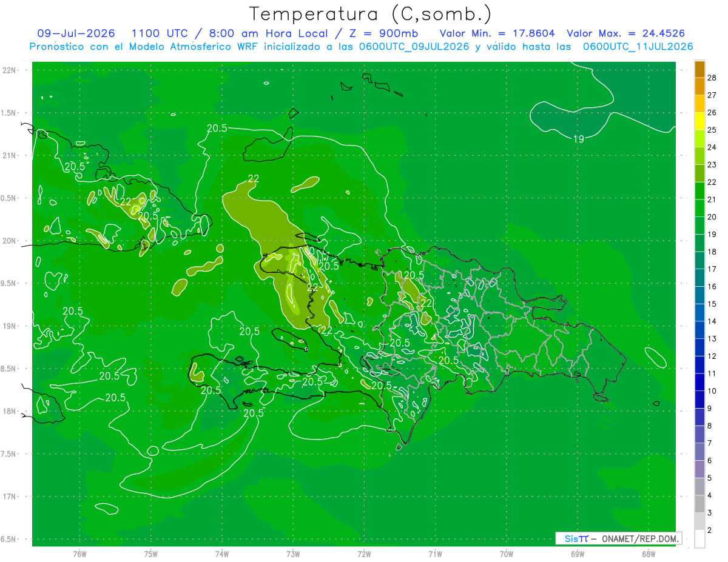Viewport: 728px width, 562px height.
Task: Click color scale label "24"
Action: 712,147
